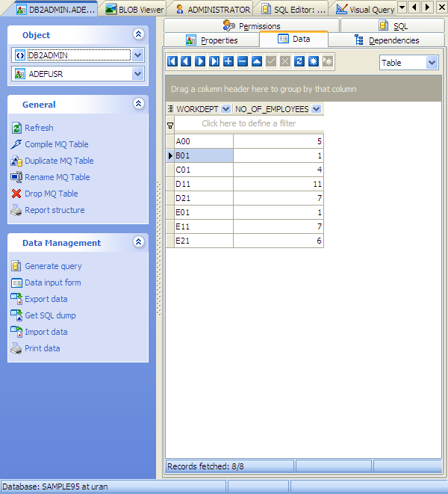Click the Report structure link
Viewport: 448px width, 494px height.
tap(55, 210)
